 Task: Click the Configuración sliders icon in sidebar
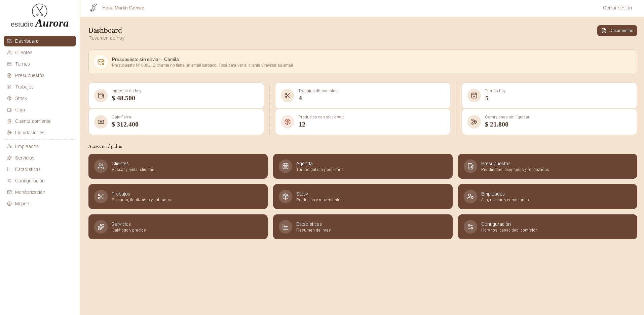pos(9,181)
